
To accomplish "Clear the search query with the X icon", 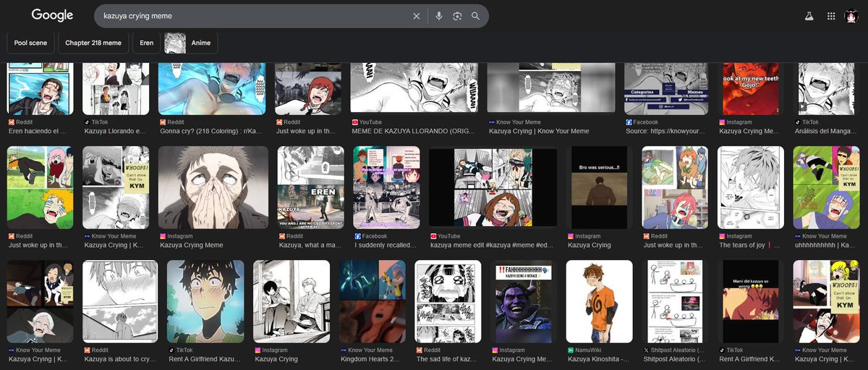I will [x=416, y=16].
